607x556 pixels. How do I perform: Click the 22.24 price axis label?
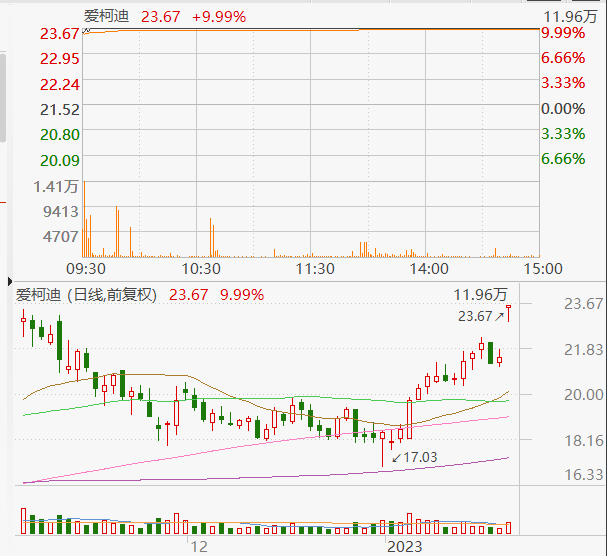[60, 84]
